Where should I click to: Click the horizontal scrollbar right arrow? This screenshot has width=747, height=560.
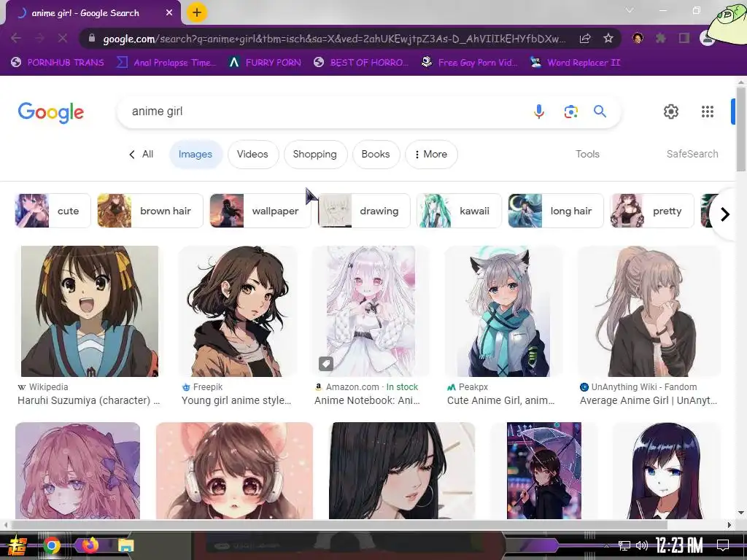tap(729, 525)
